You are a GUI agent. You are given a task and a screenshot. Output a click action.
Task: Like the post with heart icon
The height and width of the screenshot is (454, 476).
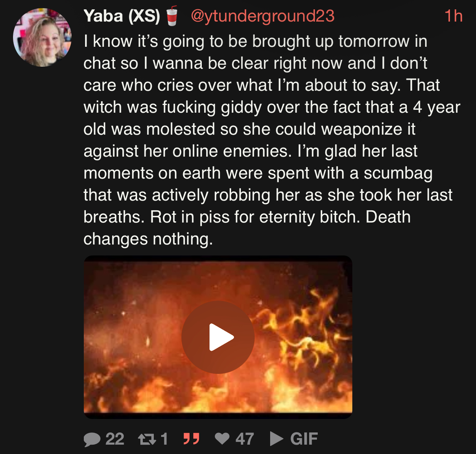click(222, 439)
